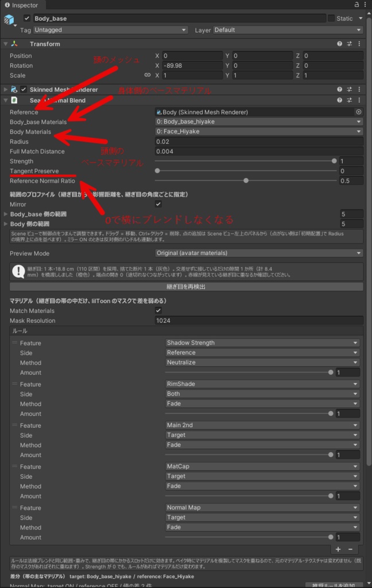Open the Transform component's more-options menu
This screenshot has height=588, width=372.
point(359,44)
